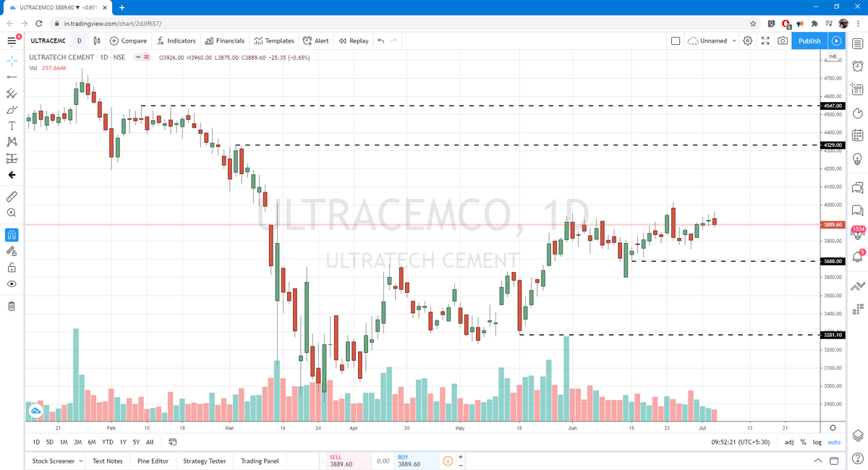This screenshot has width=868, height=470.
Task: Create an Alert from top toolbar
Action: [x=315, y=40]
